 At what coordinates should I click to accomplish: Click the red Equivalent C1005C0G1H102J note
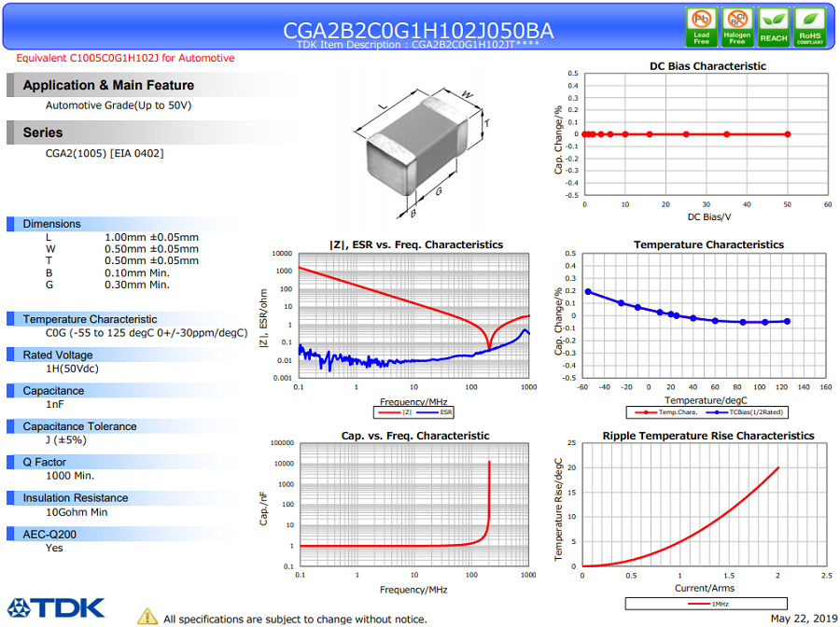125,58
